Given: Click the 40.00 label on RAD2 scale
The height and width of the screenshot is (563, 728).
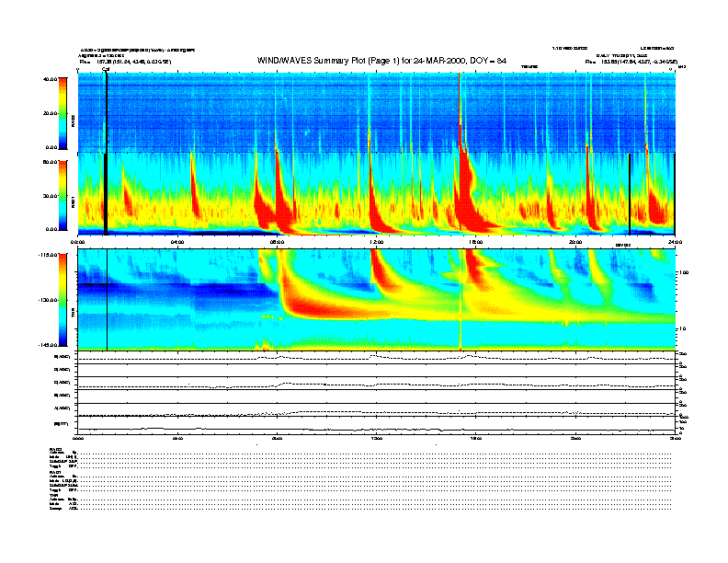Looking at the screenshot, I should (x=50, y=79).
